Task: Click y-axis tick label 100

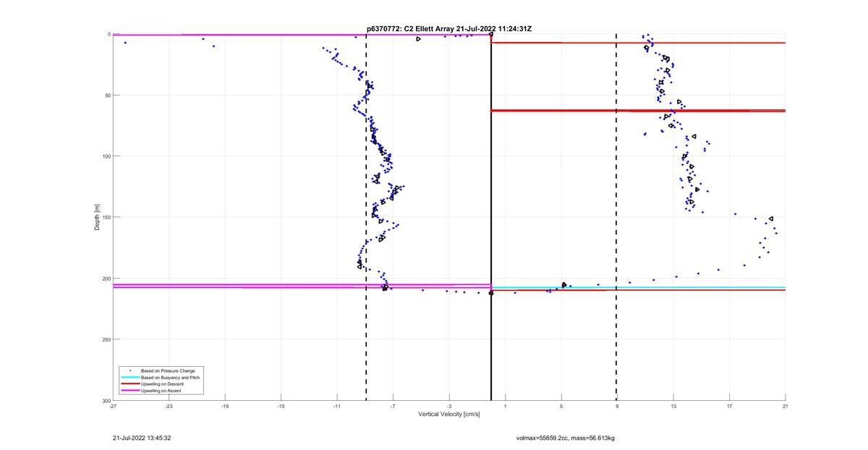Action: (106, 156)
